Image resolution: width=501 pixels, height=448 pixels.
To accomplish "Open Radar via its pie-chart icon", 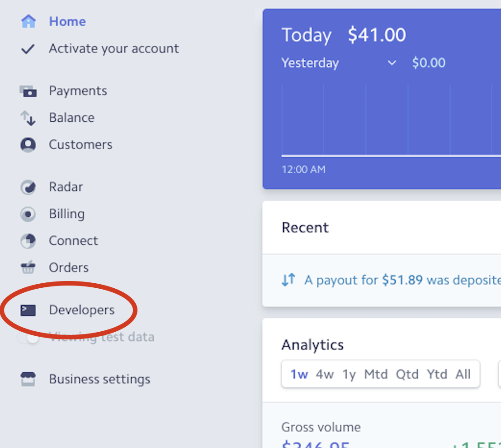I will point(28,187).
